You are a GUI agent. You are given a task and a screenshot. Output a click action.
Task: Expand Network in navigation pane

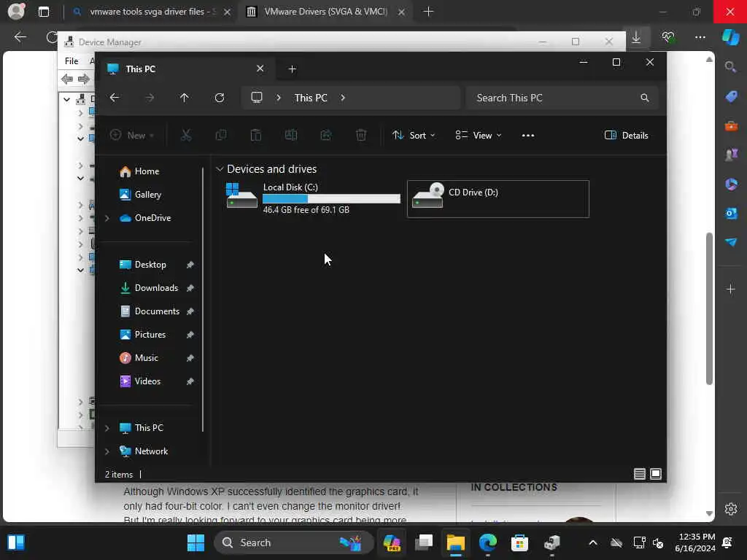click(x=107, y=451)
